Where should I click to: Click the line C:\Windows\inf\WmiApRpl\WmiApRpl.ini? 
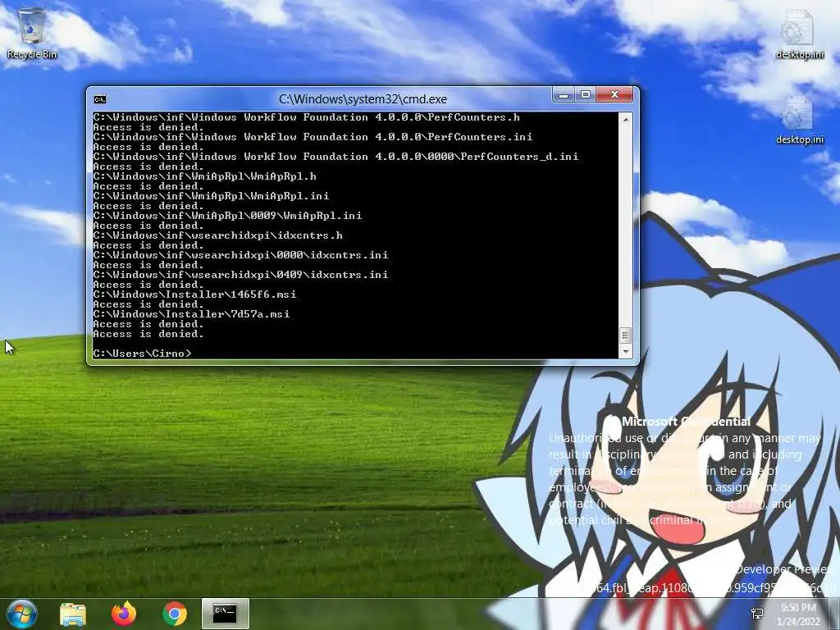click(x=211, y=195)
